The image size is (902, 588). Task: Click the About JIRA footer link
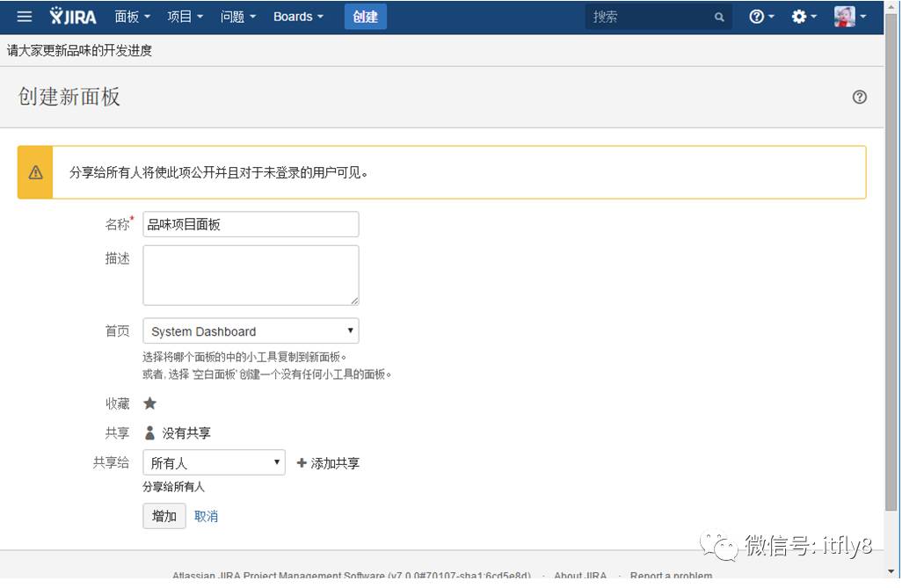click(580, 576)
